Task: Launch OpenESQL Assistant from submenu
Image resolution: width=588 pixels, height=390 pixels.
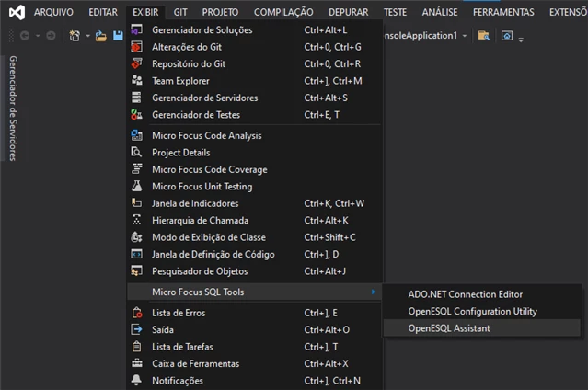Action: pos(482,328)
